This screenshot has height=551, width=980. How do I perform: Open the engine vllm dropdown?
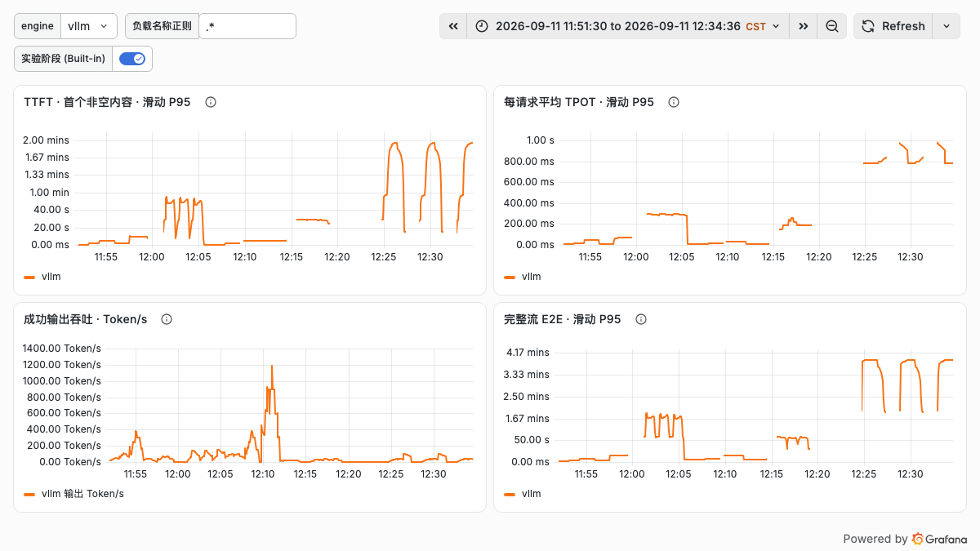click(x=89, y=26)
